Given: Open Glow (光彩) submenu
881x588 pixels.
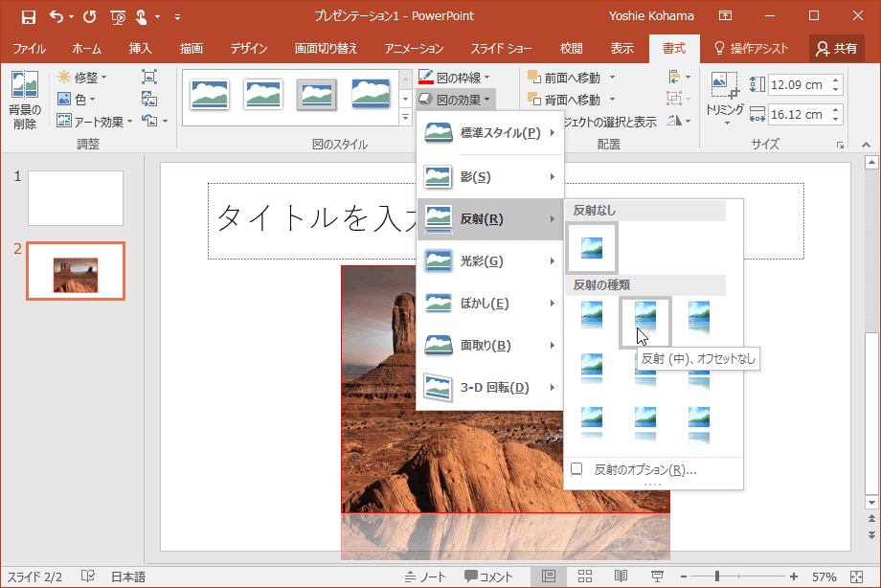Looking at the screenshot, I should [x=490, y=261].
